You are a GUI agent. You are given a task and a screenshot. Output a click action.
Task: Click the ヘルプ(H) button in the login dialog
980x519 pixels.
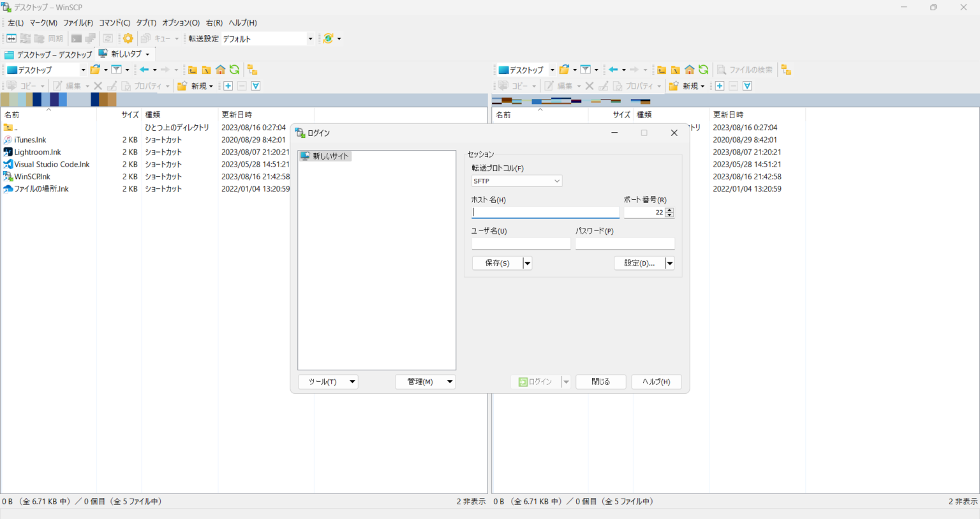[656, 382]
